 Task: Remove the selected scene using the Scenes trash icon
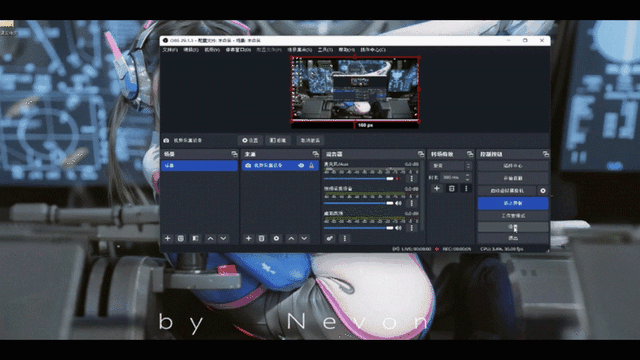coord(181,238)
